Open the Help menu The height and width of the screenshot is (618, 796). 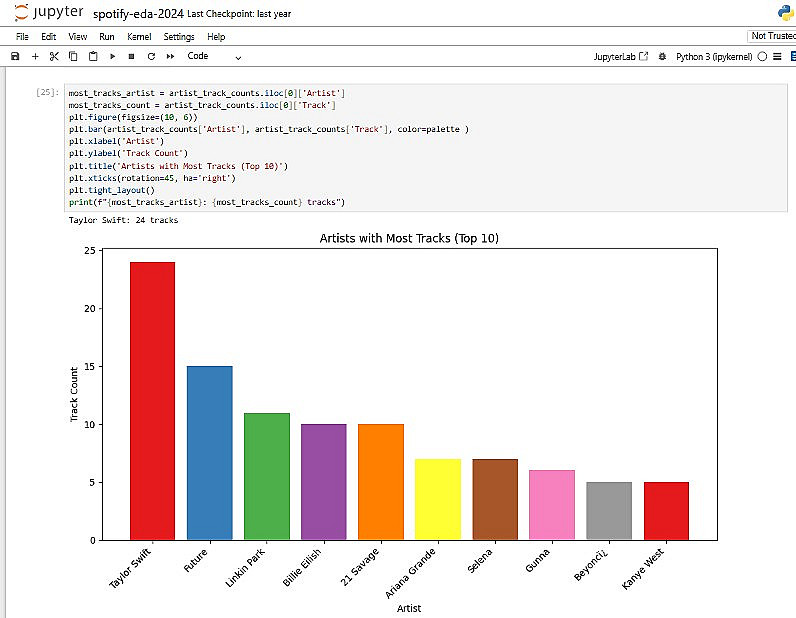[216, 37]
